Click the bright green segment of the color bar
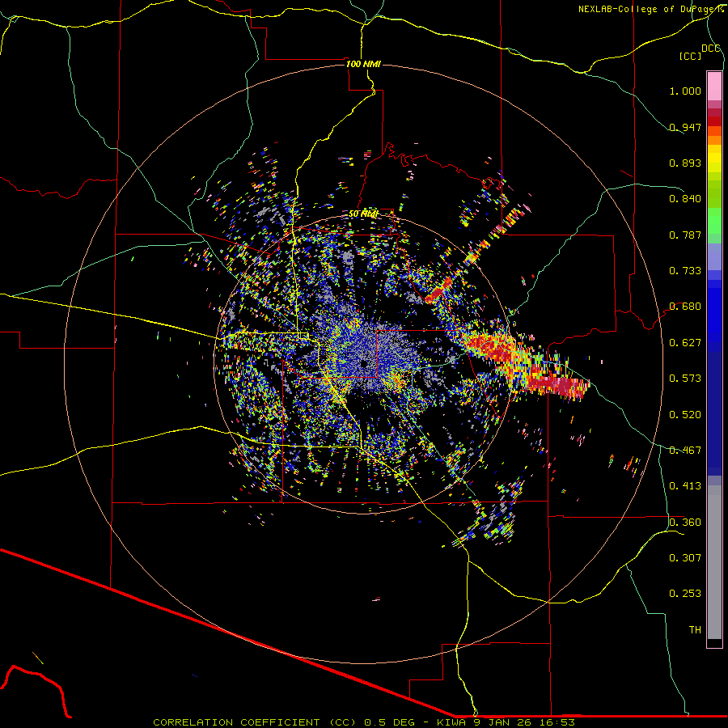Image resolution: width=728 pixels, height=728 pixels. pyautogui.click(x=714, y=221)
